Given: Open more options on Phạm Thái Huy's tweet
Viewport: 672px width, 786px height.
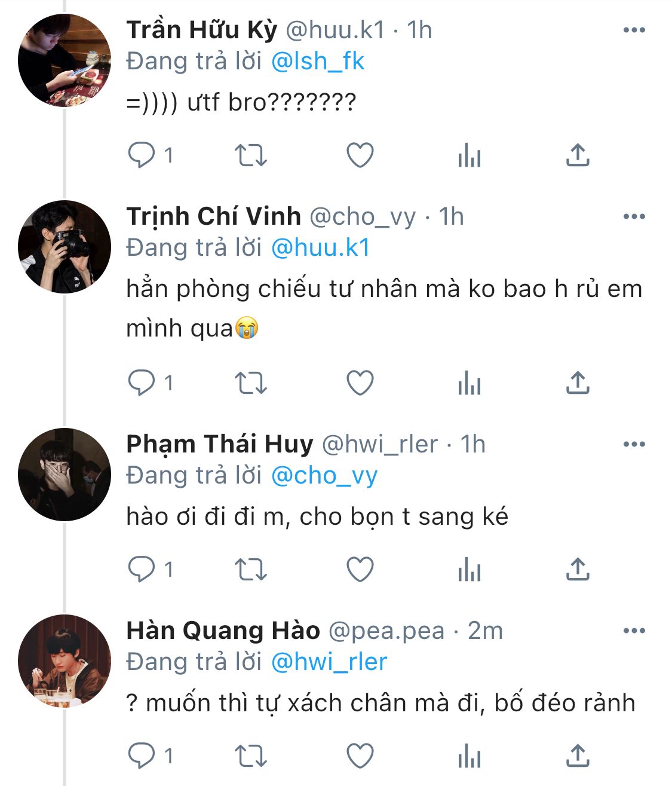Looking at the screenshot, I should coord(634,445).
